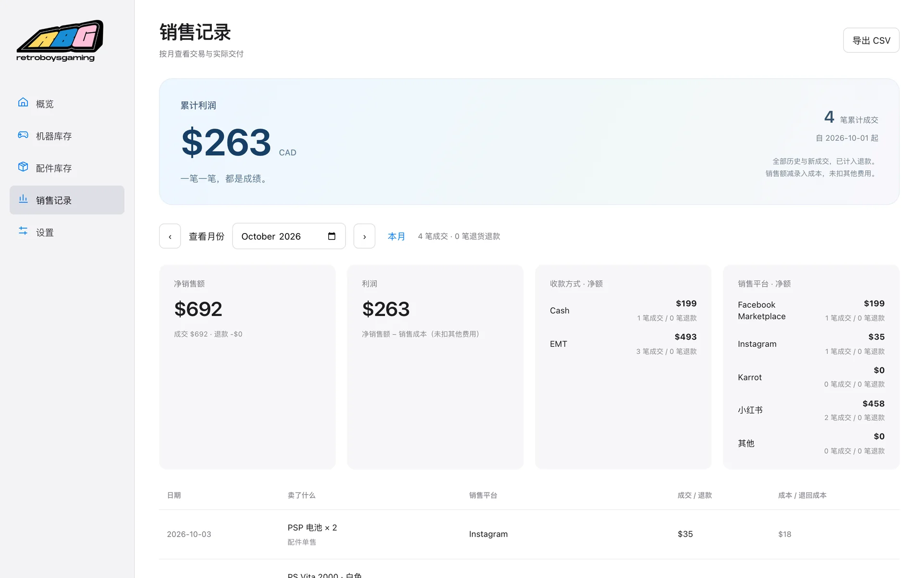Open the calendar picker icon in month field
This screenshot has height=578, width=924.
coord(332,236)
